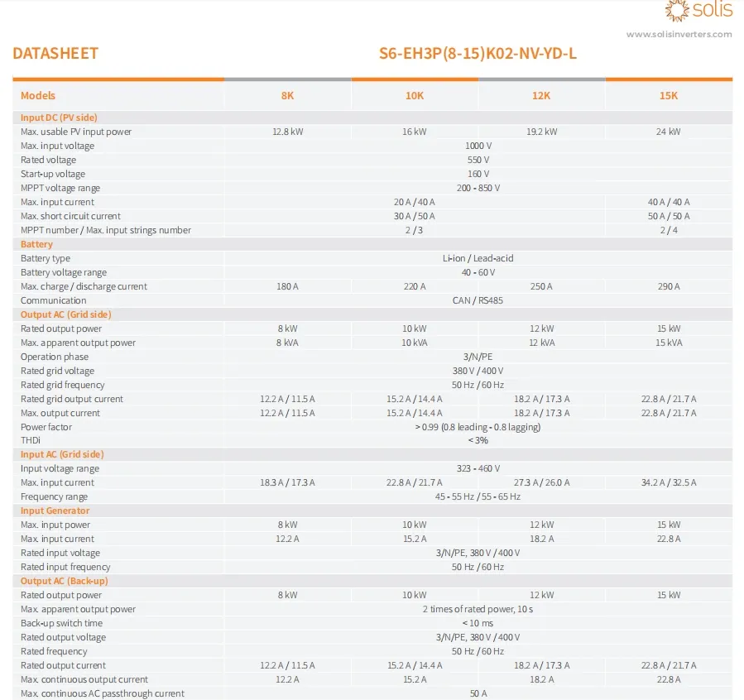This screenshot has height=700, width=744.
Task: Select the 12K model column header
Action: tap(541, 96)
